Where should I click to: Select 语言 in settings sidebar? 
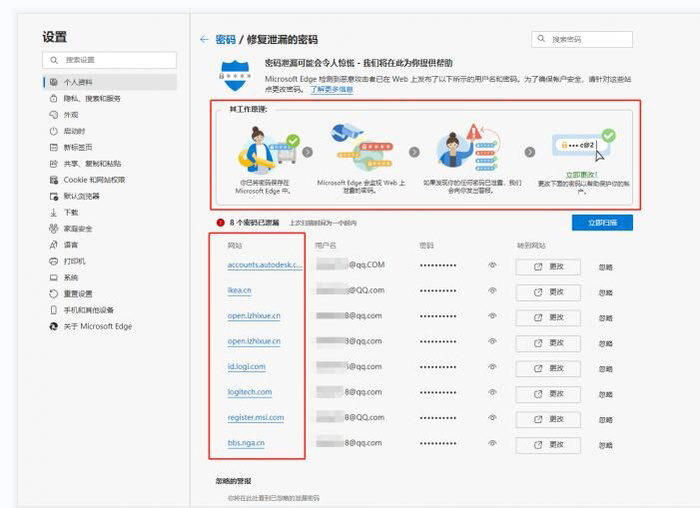pyautogui.click(x=71, y=245)
